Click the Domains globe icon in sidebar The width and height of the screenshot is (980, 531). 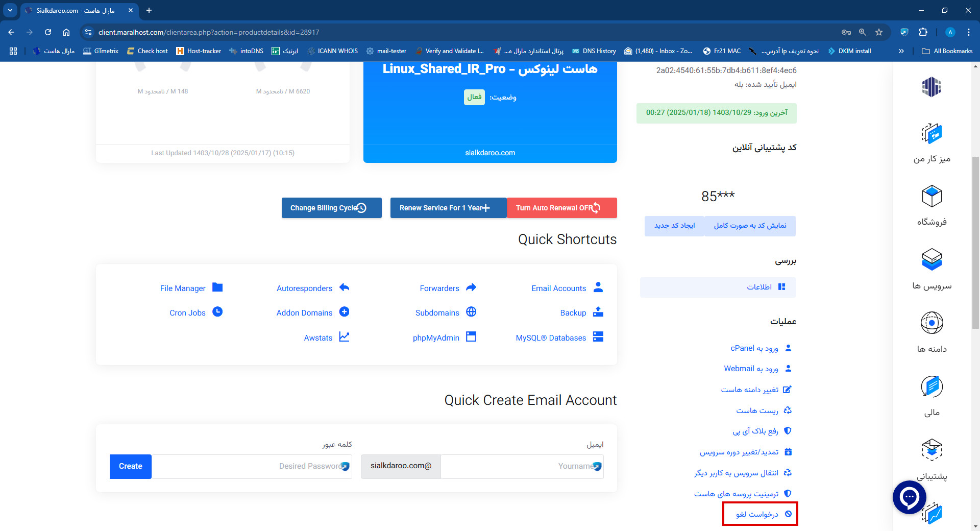click(x=932, y=323)
